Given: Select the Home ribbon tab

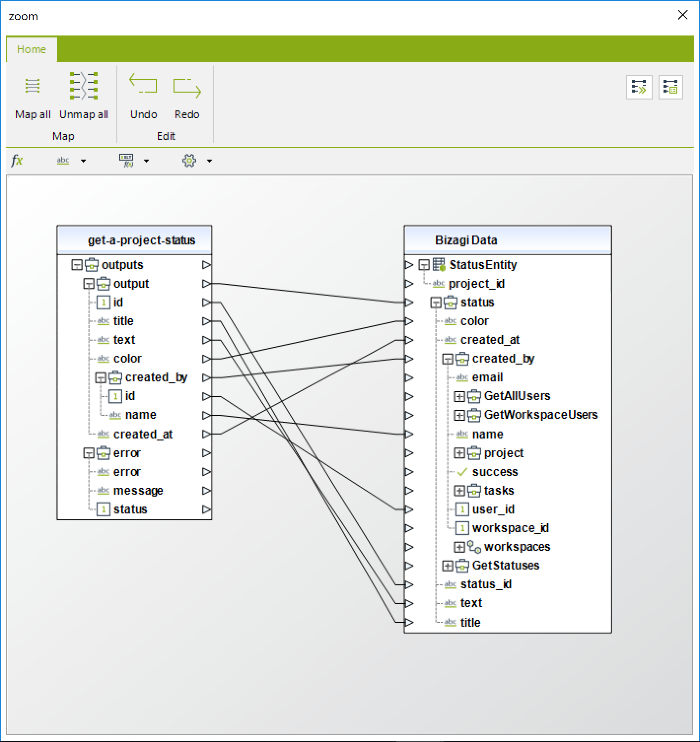Looking at the screenshot, I should point(32,49).
